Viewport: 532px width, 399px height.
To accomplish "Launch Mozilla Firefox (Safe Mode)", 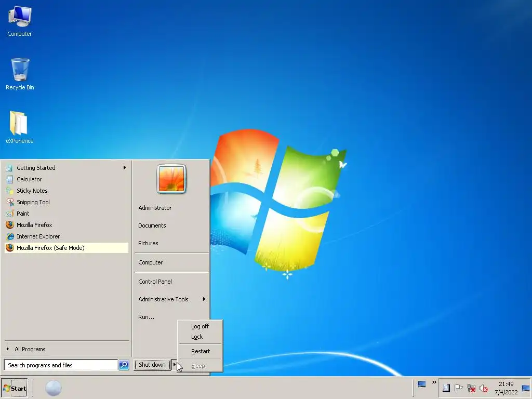I will coord(66,248).
